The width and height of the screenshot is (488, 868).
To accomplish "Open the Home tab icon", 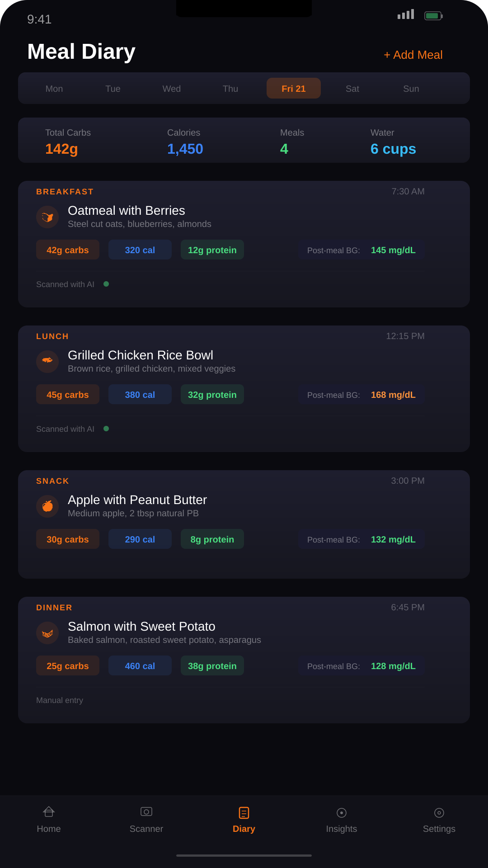I will click(x=49, y=812).
